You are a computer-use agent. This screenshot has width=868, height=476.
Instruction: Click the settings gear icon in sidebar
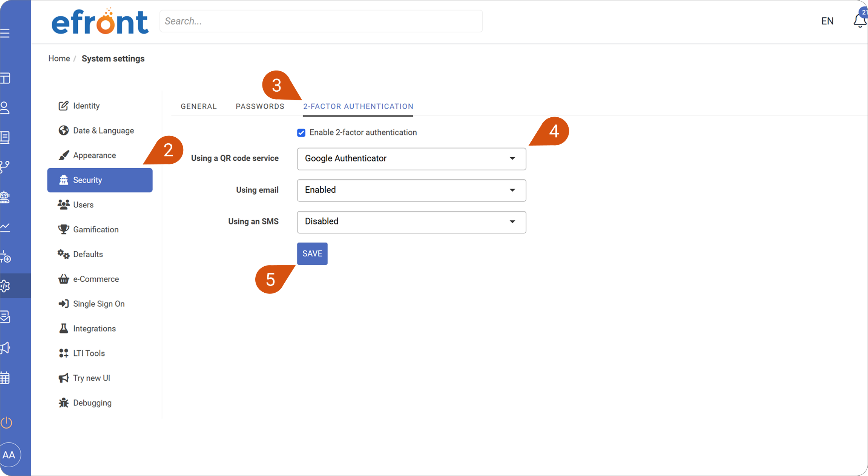coord(5,286)
